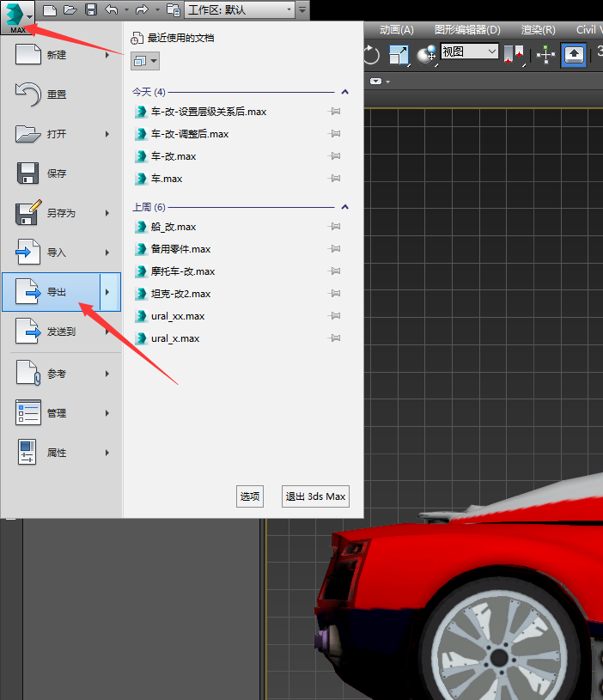Select the move transform crosshair tool
The width and height of the screenshot is (603, 700).
click(x=546, y=54)
